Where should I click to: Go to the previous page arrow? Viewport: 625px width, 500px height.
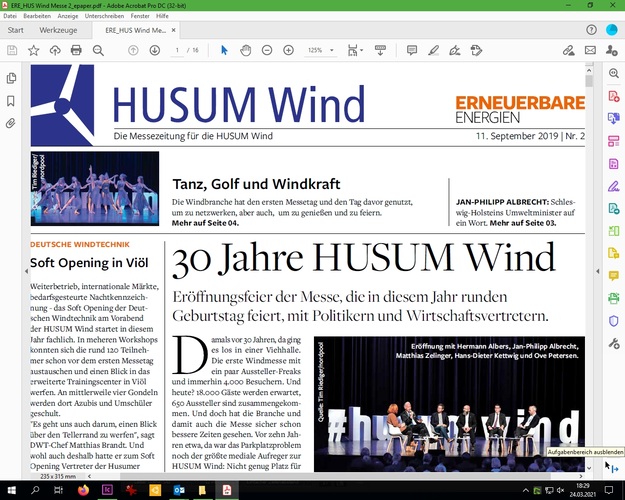(133, 50)
